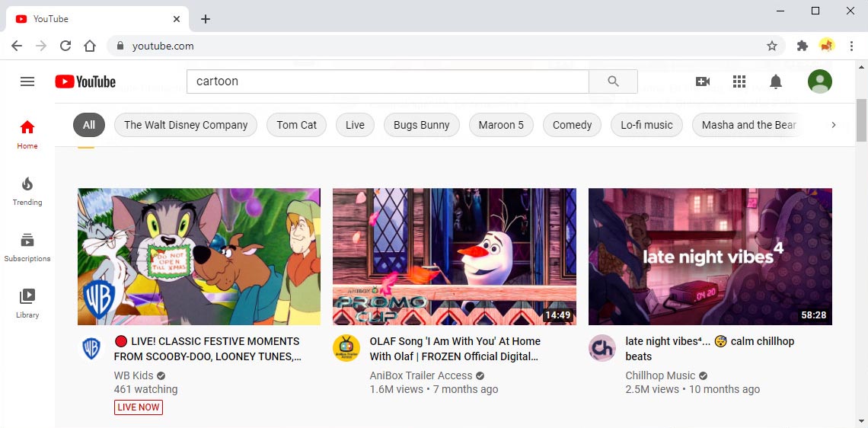Click the WB Kids channel avatar

[91, 348]
